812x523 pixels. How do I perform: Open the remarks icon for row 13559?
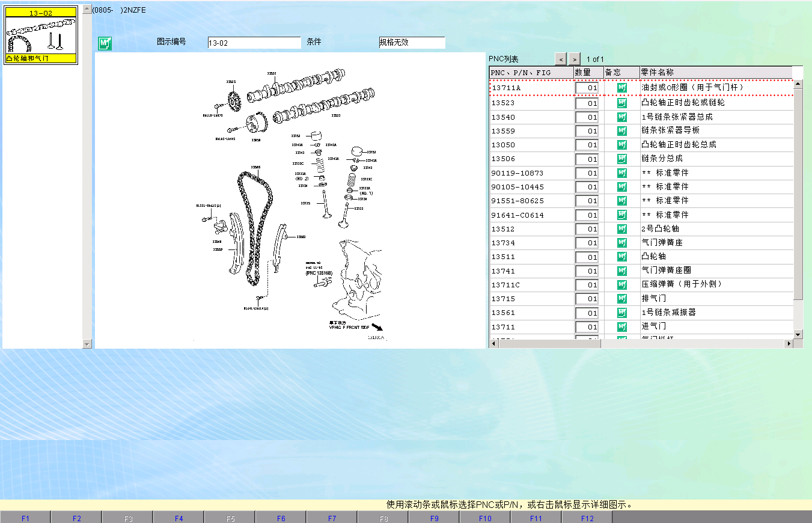(x=622, y=131)
